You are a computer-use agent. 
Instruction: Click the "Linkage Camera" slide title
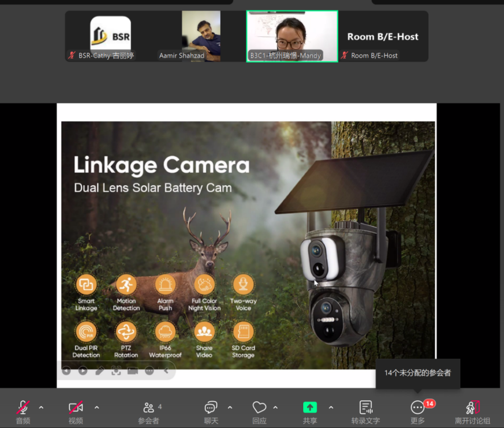162,165
